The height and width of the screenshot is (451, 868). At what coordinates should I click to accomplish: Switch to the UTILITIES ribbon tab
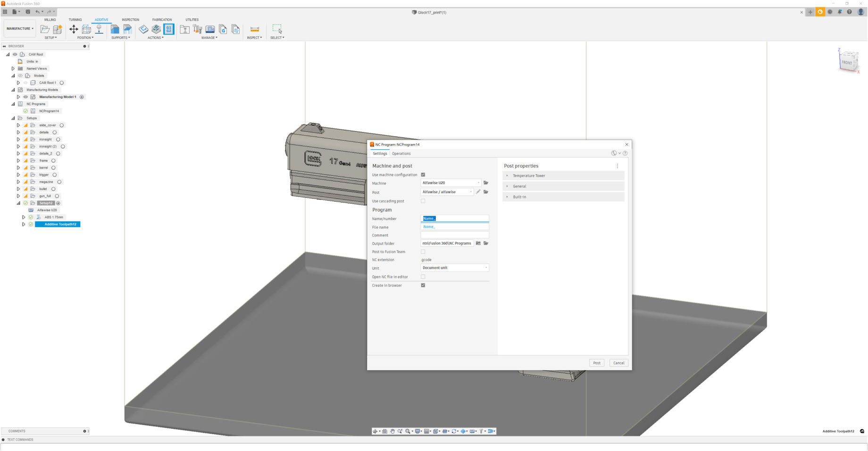coord(192,20)
